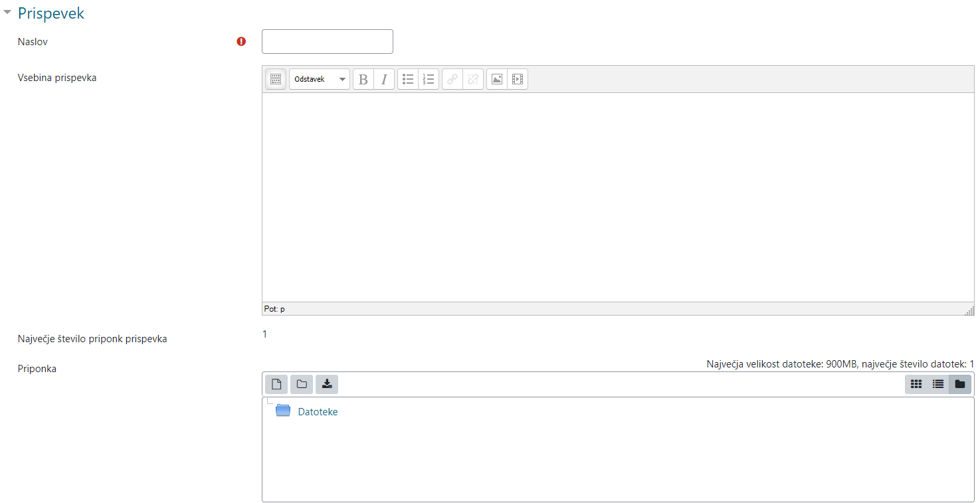Add a new file attachment
Screen dimensions: 980x503
276,384
